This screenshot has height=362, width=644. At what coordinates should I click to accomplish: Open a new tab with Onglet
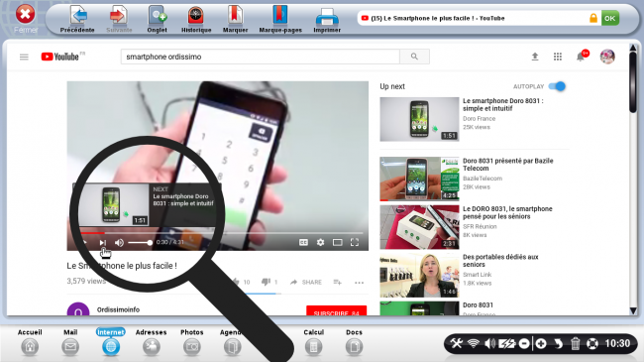coord(157,19)
